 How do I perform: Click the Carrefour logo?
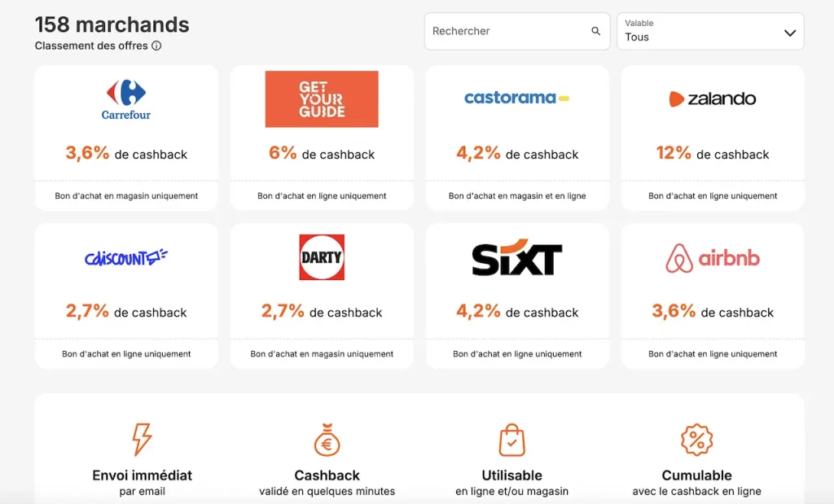point(126,99)
